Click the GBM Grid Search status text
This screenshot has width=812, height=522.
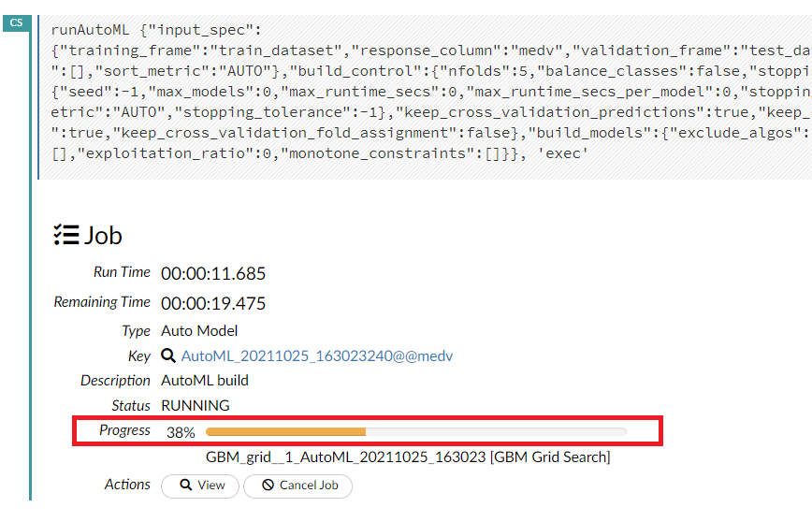408,457
